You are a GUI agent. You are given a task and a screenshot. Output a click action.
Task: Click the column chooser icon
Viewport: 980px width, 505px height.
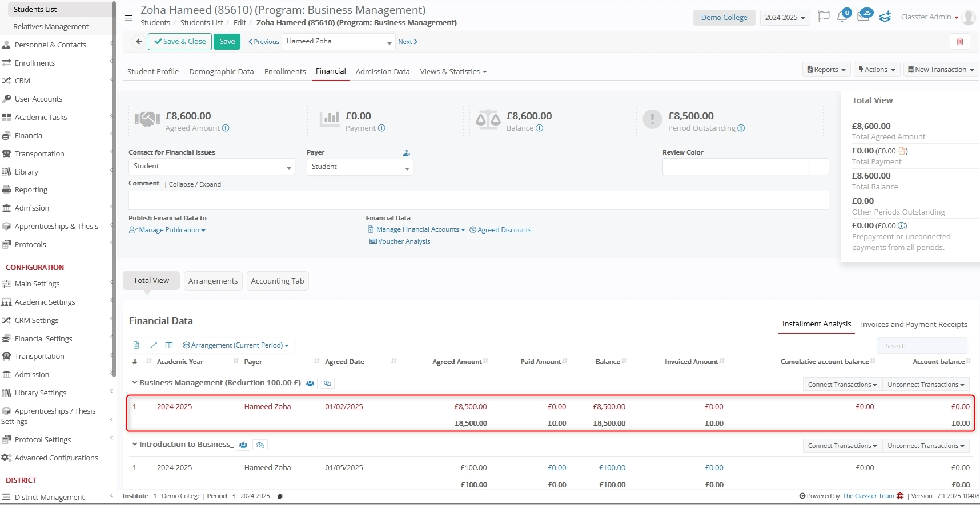click(x=169, y=345)
